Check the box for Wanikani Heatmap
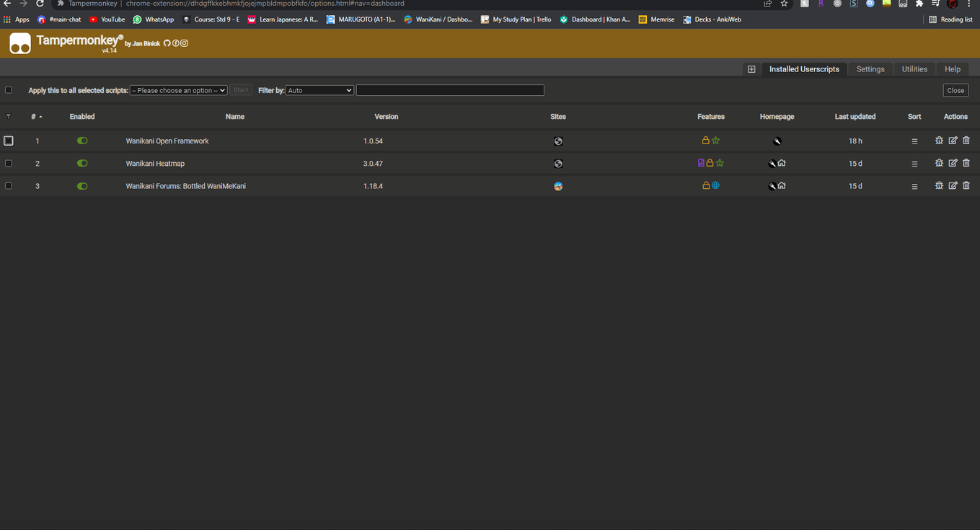Image resolution: width=980 pixels, height=530 pixels. pyautogui.click(x=9, y=163)
